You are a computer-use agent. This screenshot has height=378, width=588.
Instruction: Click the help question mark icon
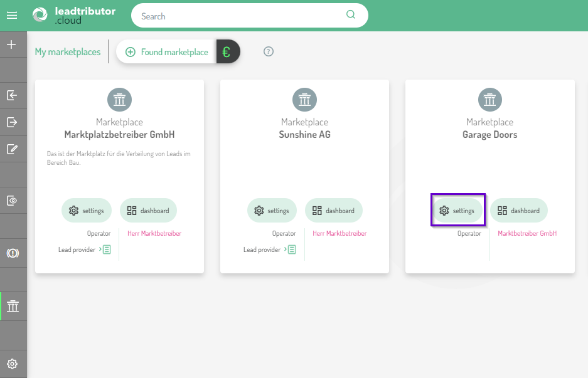tap(269, 51)
